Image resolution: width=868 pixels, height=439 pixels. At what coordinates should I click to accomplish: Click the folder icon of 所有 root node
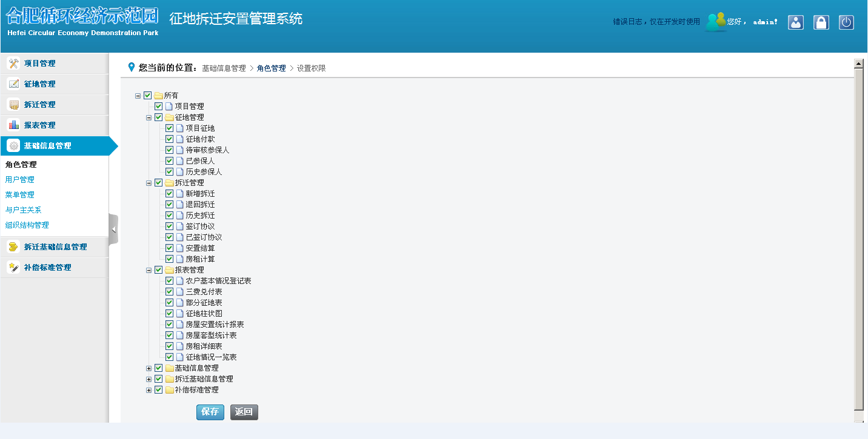click(158, 96)
